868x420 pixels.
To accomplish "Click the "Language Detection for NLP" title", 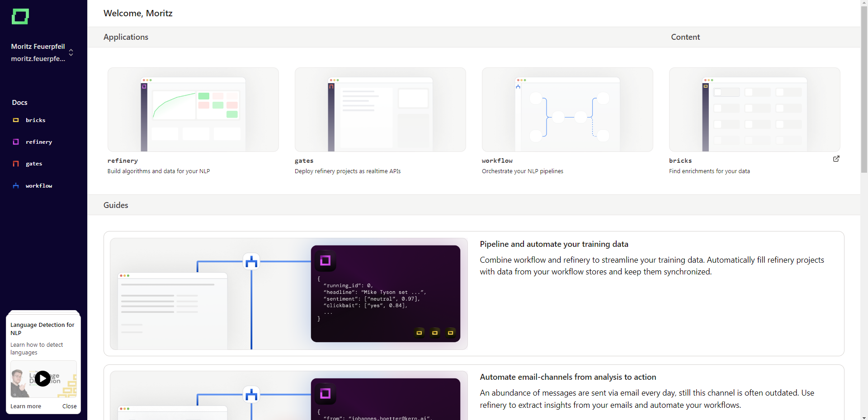I will coord(42,329).
